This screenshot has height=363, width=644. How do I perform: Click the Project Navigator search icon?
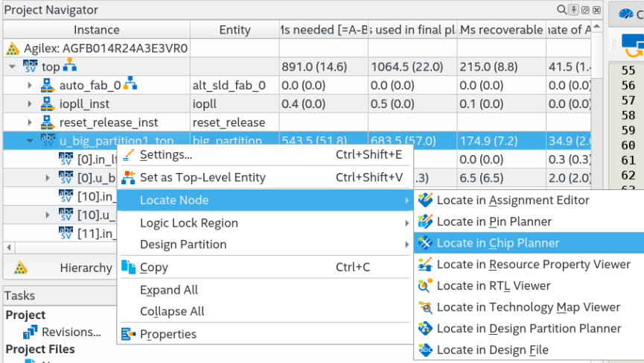pyautogui.click(x=561, y=10)
